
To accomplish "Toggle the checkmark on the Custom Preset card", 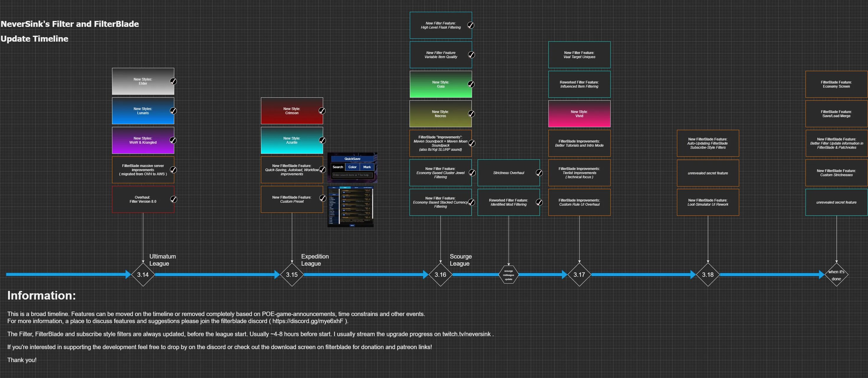I will pos(323,198).
